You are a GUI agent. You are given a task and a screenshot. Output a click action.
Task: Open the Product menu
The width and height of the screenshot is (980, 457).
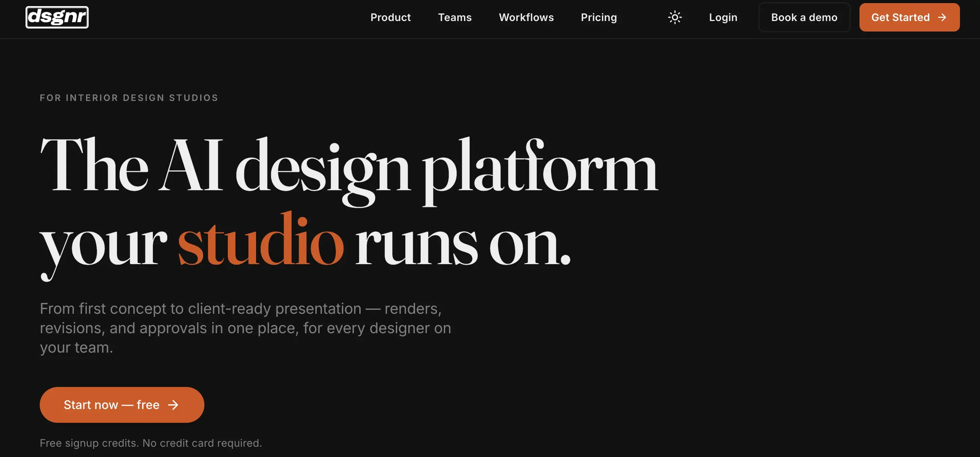pyautogui.click(x=390, y=18)
